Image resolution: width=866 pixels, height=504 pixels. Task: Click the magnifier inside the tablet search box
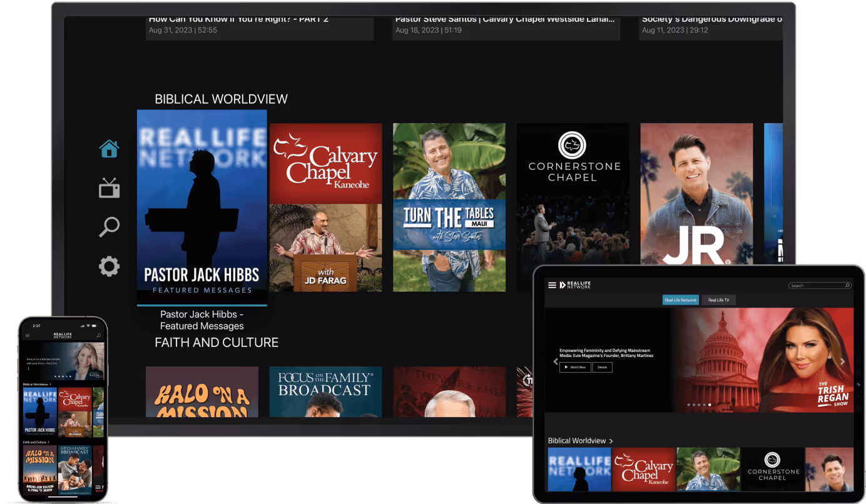848,286
